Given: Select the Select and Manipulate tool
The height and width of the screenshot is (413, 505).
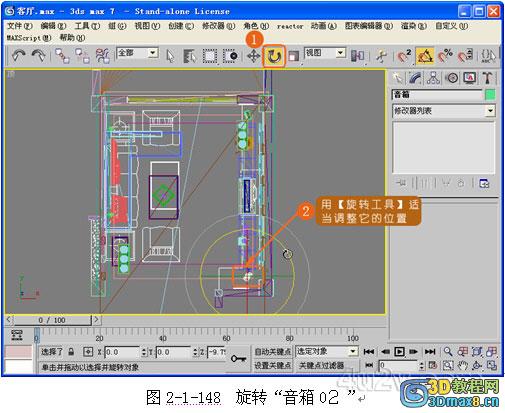Looking at the screenshot, I should click(x=381, y=56).
